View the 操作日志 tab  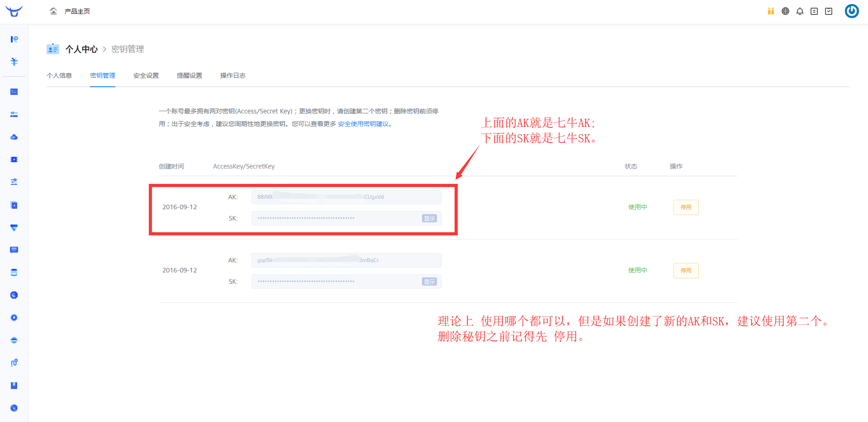tap(233, 75)
